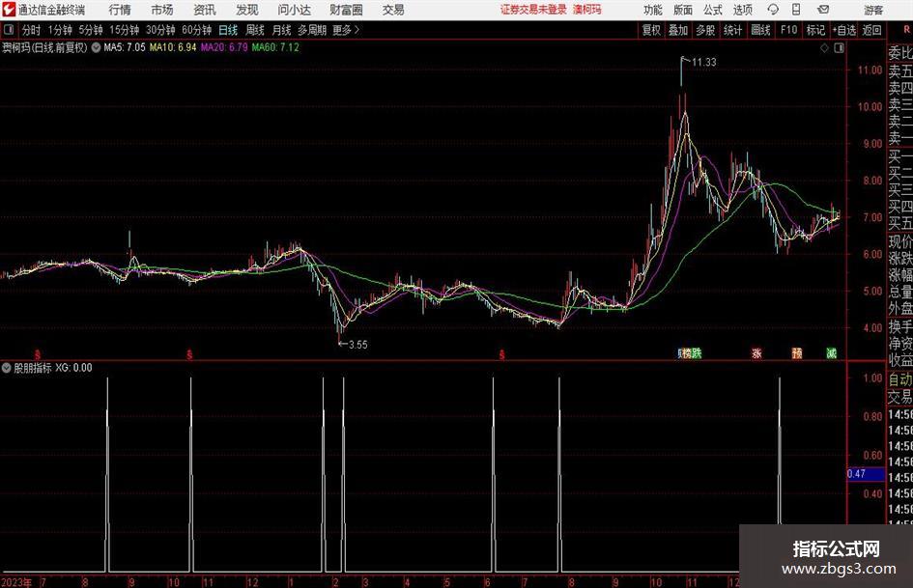Image resolution: width=913 pixels, height=588 pixels.
Task: Click the 11.33 high price label
Action: point(704,63)
